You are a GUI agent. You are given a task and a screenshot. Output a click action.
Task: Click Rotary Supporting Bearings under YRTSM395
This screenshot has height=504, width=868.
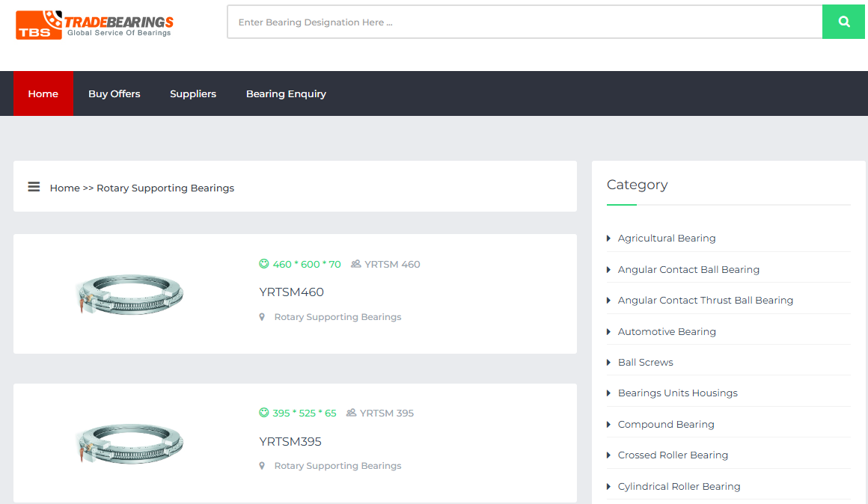[337, 466]
